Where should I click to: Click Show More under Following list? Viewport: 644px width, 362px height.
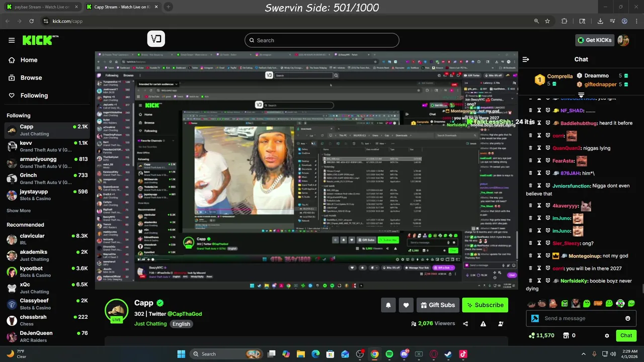(19, 211)
